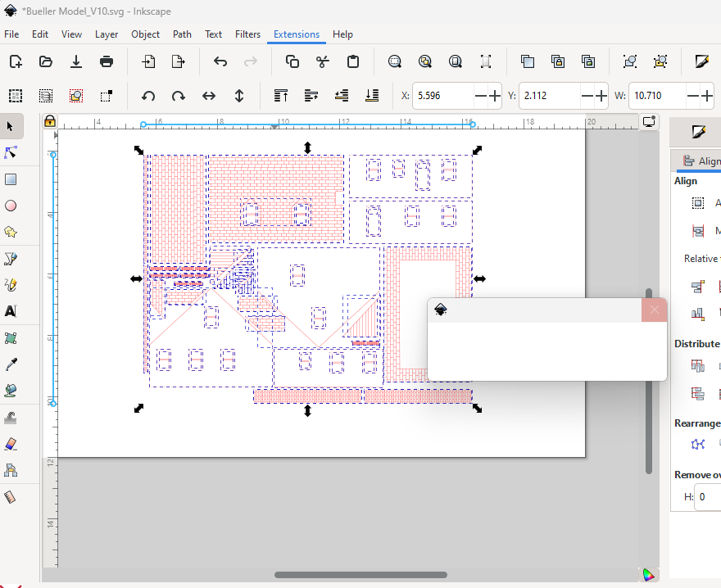Ungroup the selected objects
Image resolution: width=721 pixels, height=588 pixels.
[660, 61]
